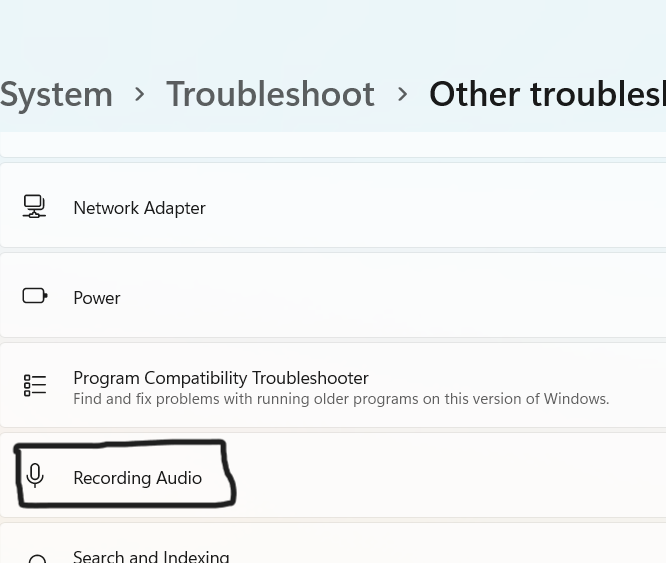
Task: Navigate to Troubleshoot breadcrumb page
Action: coord(270,94)
